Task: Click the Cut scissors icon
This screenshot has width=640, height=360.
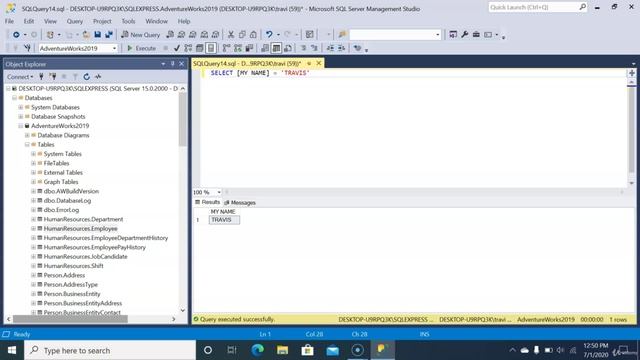Action: 231,35
